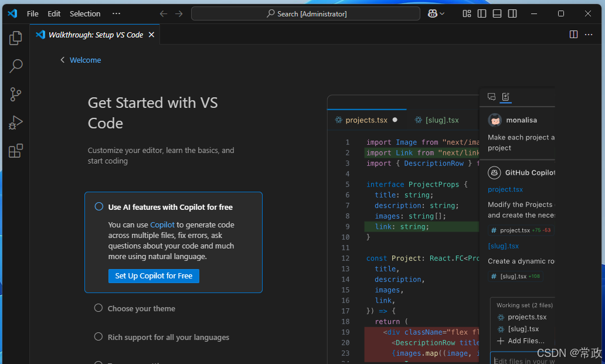Viewport: 605px width, 364px height.
Task: Open the Search view in activity bar
Action: point(15,66)
